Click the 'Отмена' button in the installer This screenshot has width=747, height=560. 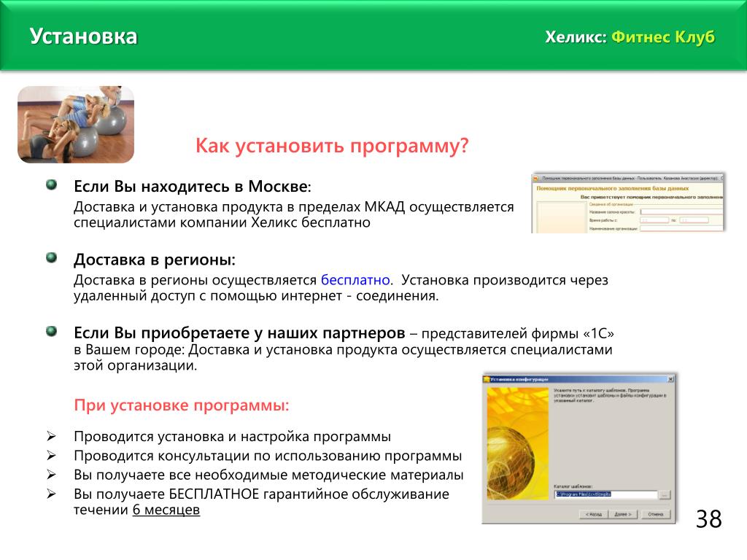(656, 514)
